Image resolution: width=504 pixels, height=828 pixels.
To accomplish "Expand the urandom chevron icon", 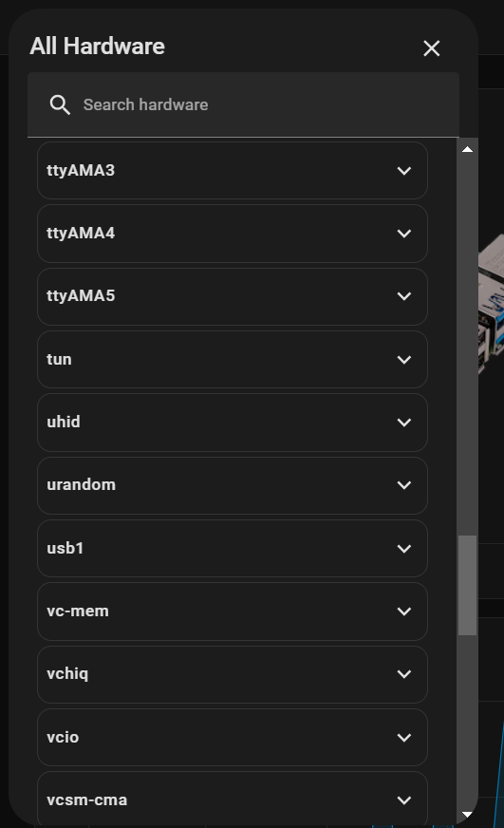I will tap(404, 485).
